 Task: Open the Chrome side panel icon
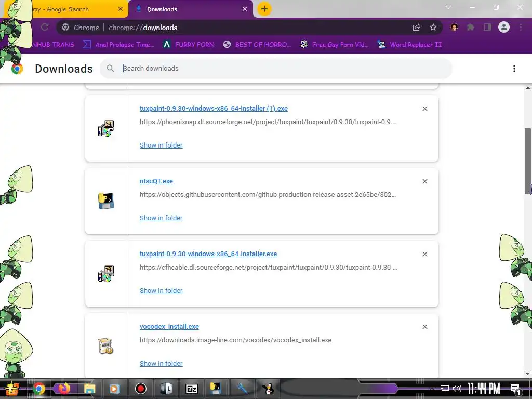[487, 27]
